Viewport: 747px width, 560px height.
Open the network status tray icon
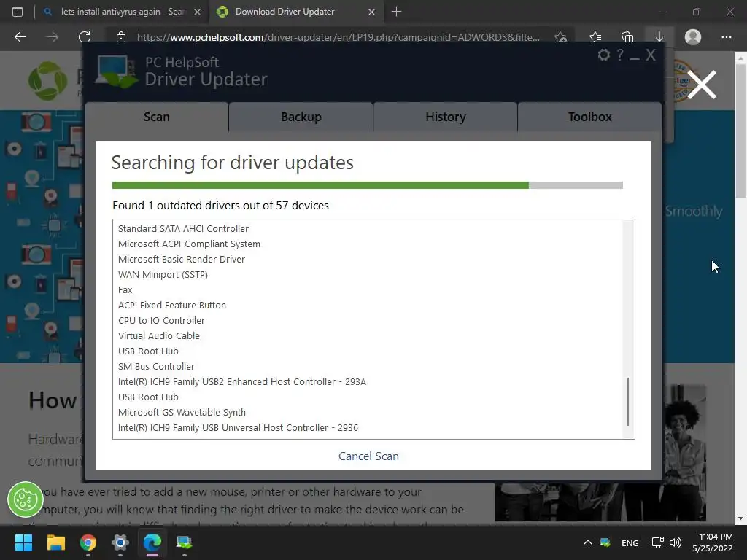[x=657, y=542]
